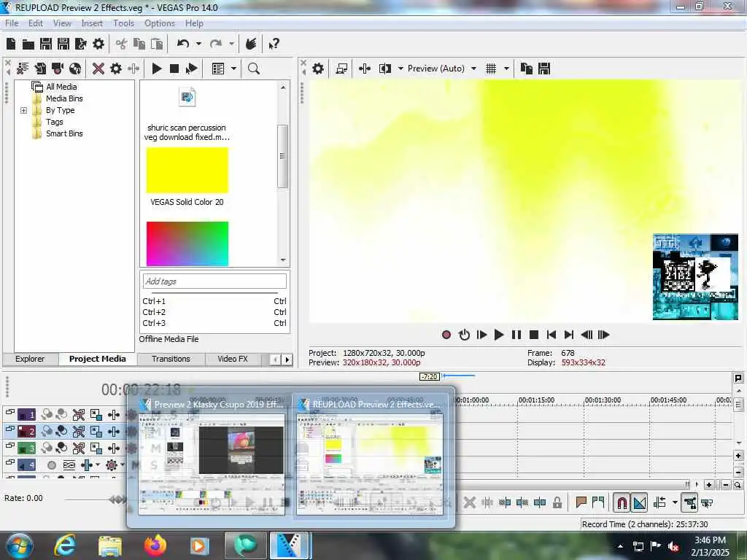Click the What's This help icon

(274, 44)
